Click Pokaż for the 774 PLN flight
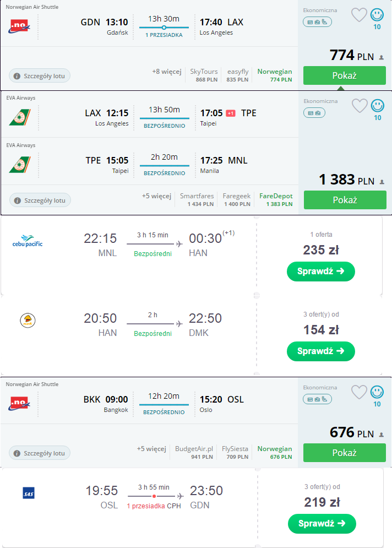392x548 pixels. [345, 75]
